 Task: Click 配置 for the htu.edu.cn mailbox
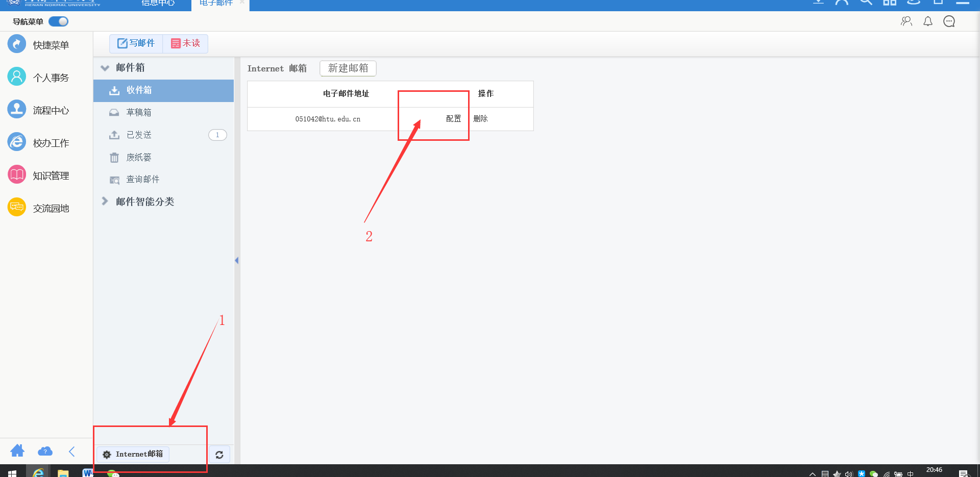[x=453, y=119]
